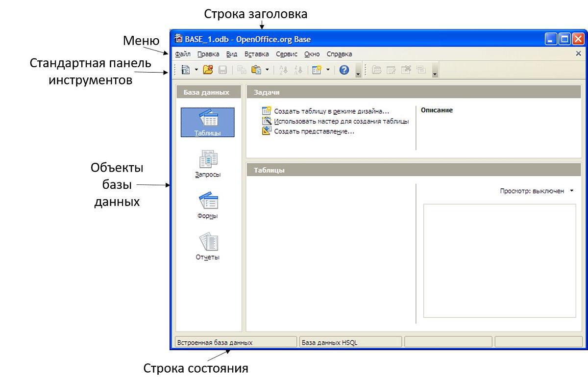This screenshot has height=385, width=588.
Task: Select the Таблицы icon in database pane
Action: coord(208,122)
